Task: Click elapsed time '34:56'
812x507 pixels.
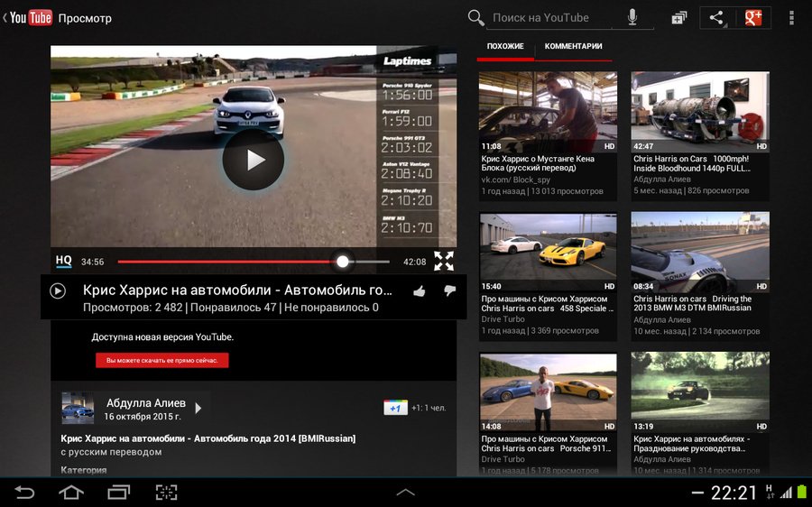Action: [92, 262]
